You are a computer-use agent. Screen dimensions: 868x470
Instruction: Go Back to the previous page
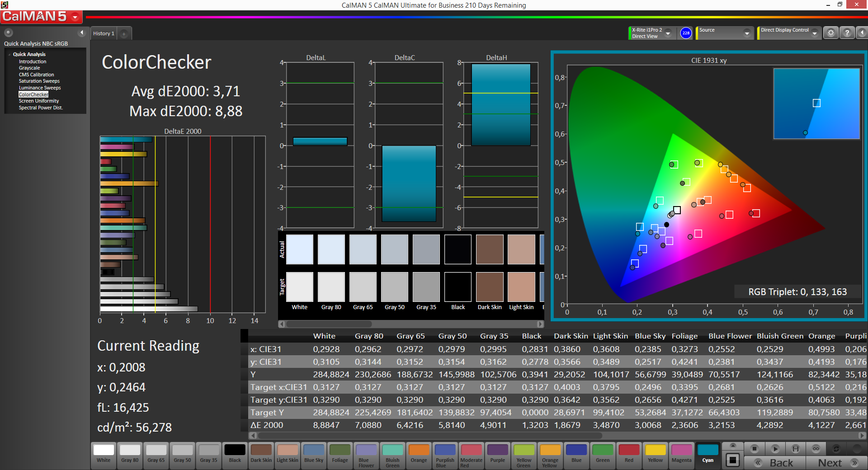coord(775,463)
